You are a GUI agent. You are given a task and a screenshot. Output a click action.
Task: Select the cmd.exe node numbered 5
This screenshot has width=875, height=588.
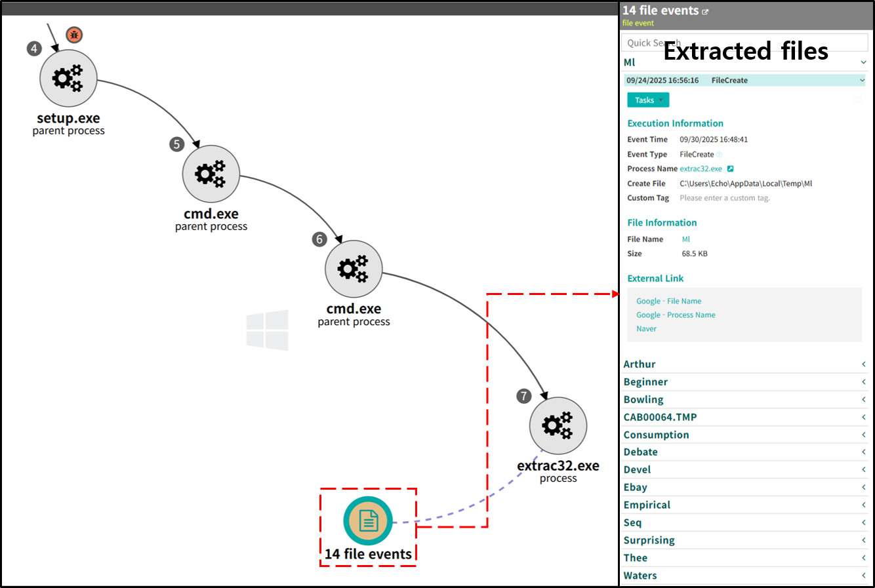[211, 174]
